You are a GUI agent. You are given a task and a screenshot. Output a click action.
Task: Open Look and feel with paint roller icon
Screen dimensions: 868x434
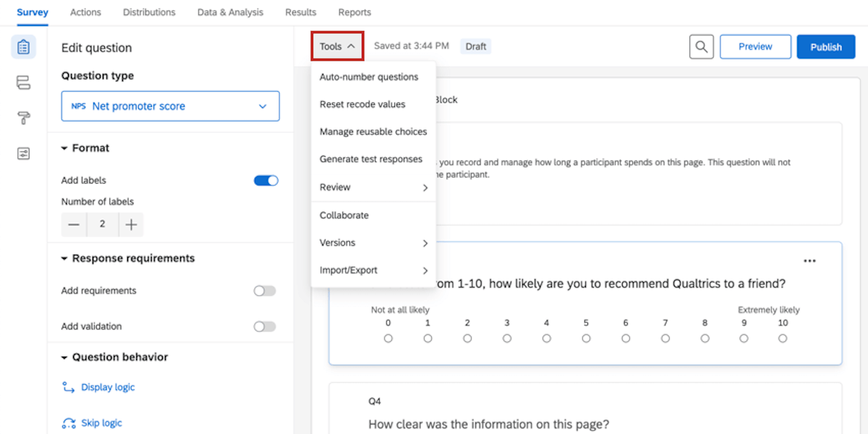click(x=23, y=118)
